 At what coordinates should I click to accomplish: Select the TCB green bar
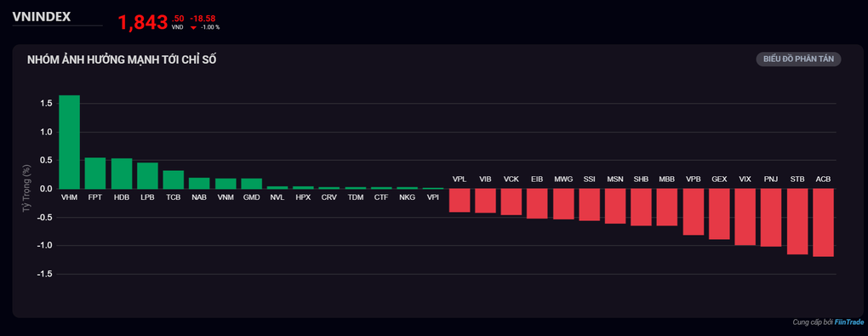174,179
